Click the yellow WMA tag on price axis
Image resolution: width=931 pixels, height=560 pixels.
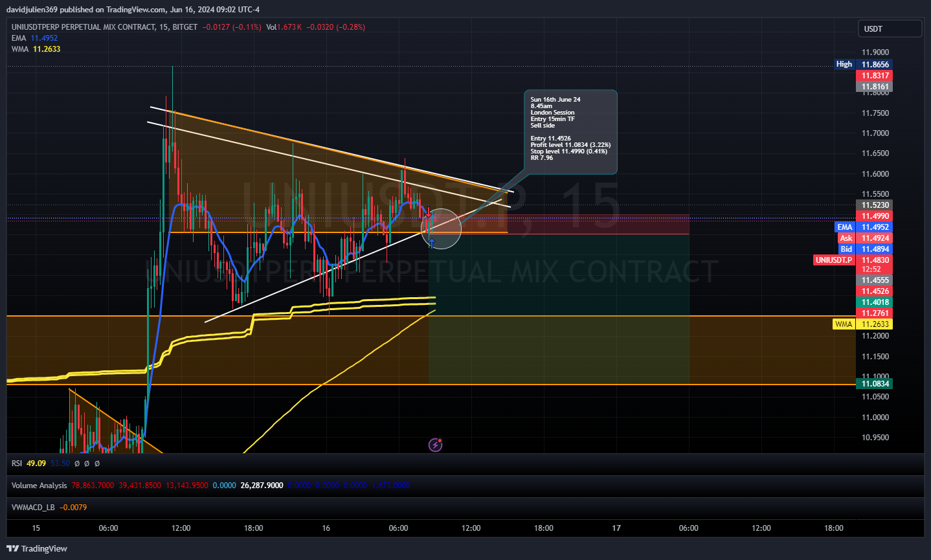844,324
